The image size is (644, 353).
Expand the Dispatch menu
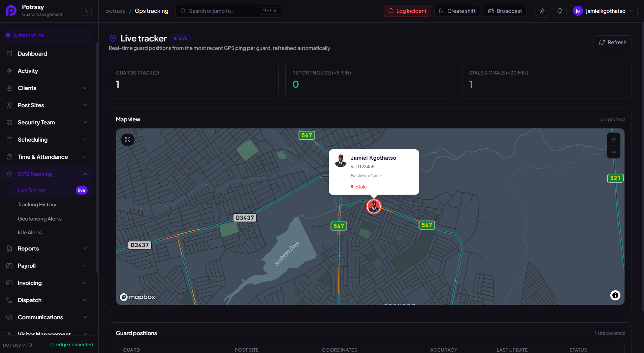(x=47, y=300)
